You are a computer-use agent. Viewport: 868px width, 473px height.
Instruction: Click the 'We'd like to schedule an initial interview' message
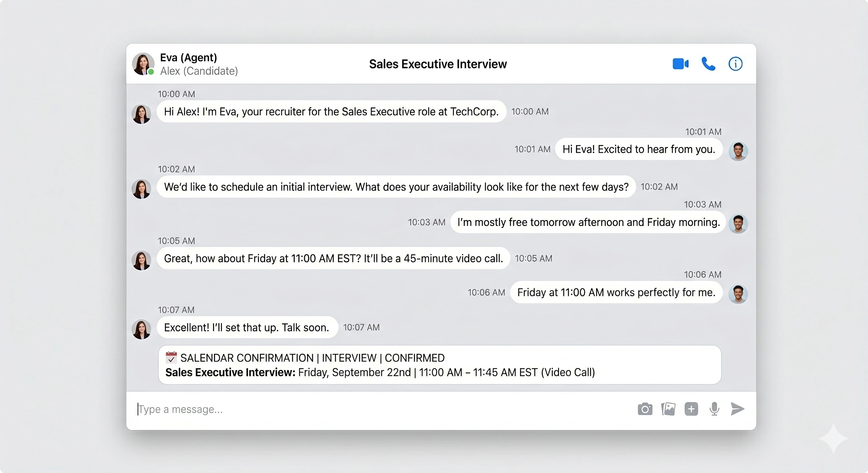(396, 187)
